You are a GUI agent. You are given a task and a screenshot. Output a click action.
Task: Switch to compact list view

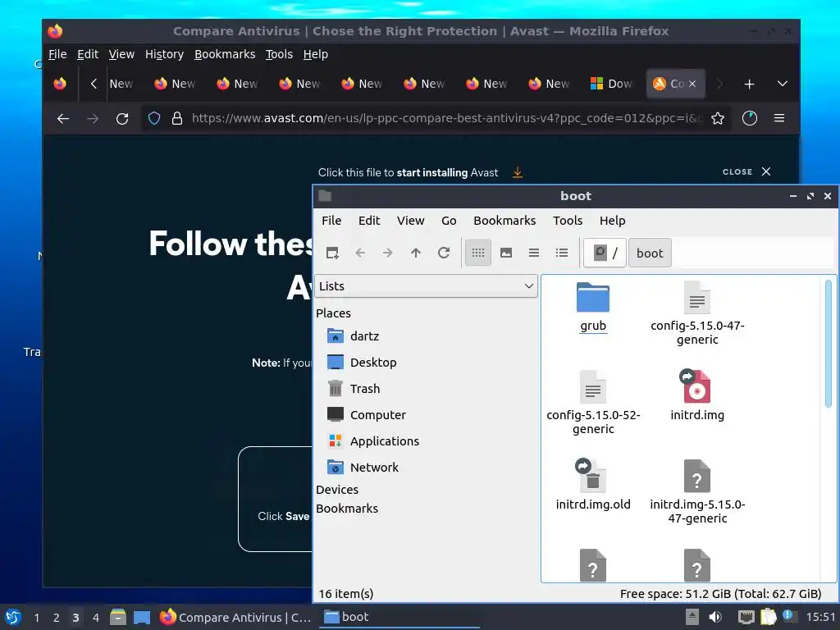point(533,253)
